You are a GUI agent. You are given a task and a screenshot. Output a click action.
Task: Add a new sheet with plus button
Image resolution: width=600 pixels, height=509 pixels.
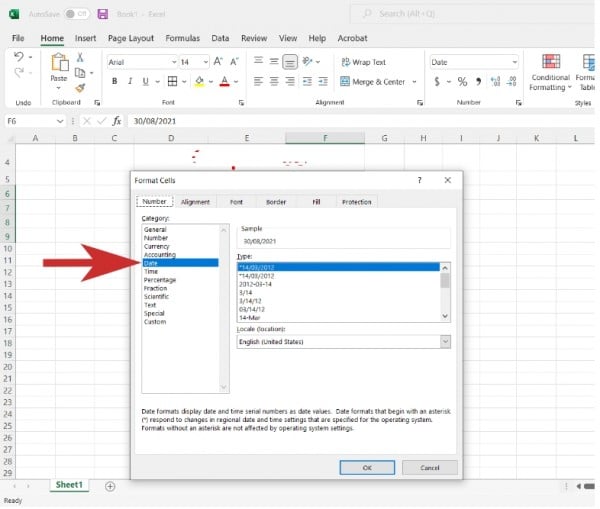pos(110,486)
